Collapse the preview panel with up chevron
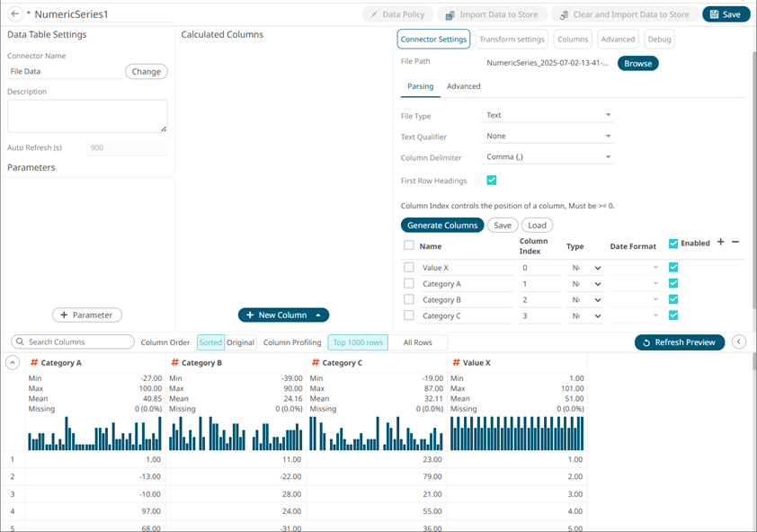The height and width of the screenshot is (532, 757). pos(13,363)
